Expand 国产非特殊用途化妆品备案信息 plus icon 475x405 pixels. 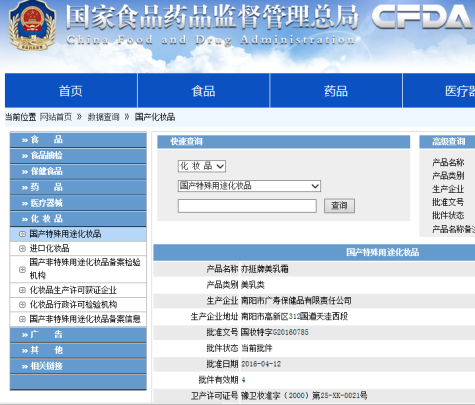point(22,319)
